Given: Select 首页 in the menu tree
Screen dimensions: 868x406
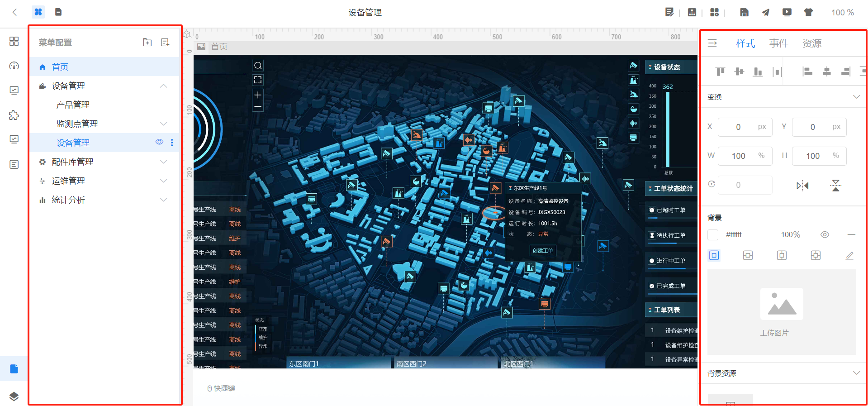Looking at the screenshot, I should click(x=105, y=67).
